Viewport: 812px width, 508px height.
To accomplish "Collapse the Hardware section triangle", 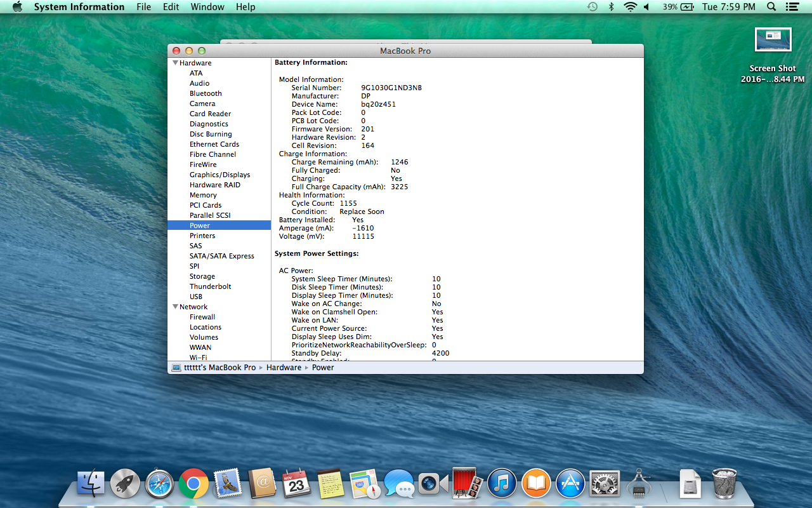I will pyautogui.click(x=175, y=63).
